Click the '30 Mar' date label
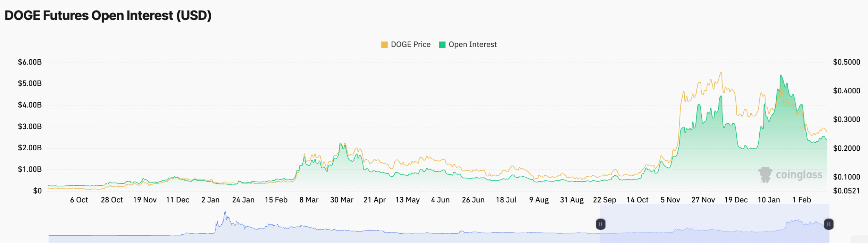 coord(342,200)
